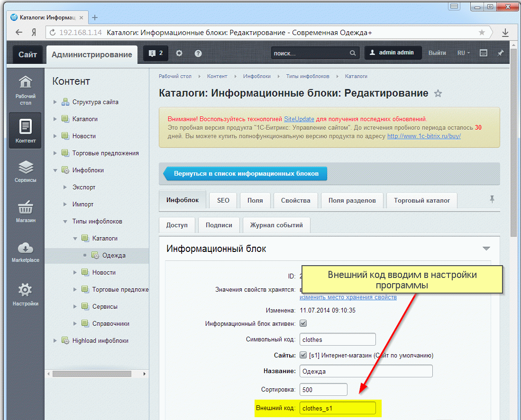Open the RU language dropdown
The image size is (521, 420).
(464, 53)
